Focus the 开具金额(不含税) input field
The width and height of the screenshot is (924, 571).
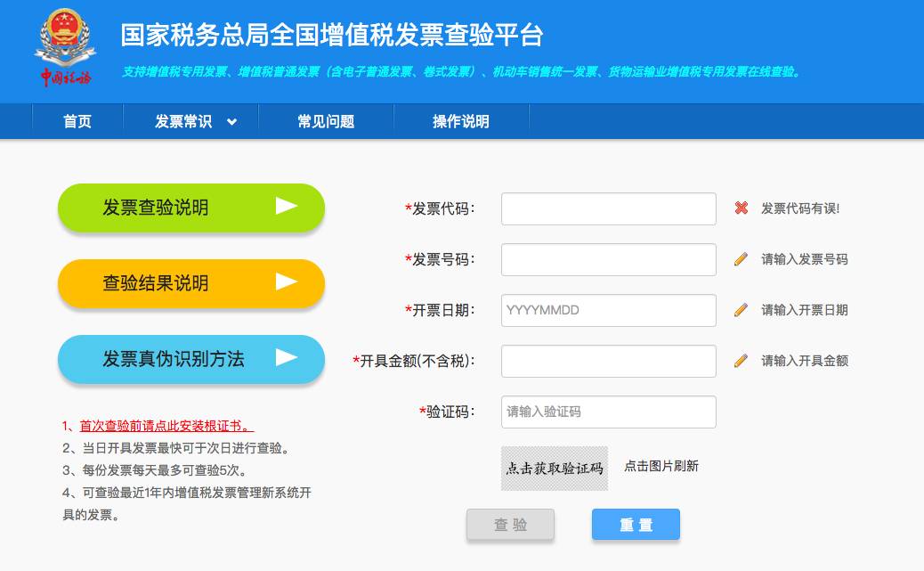point(609,361)
